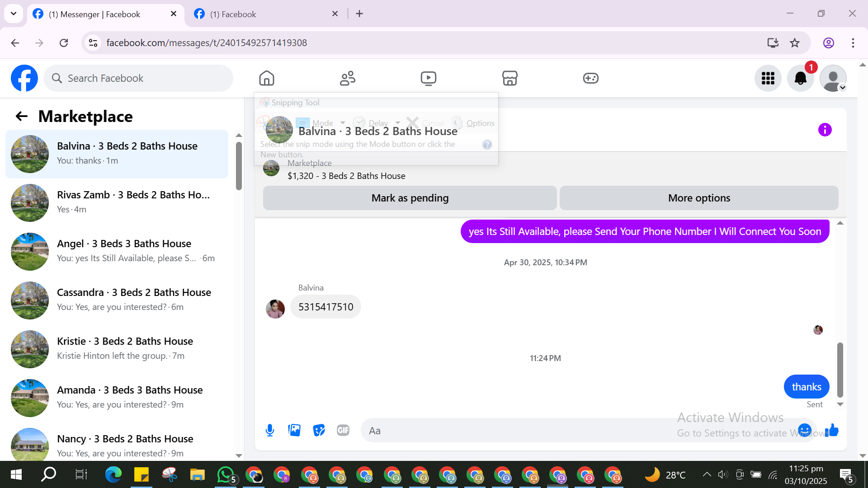868x488 pixels.
Task: Reload the page
Action: [64, 43]
